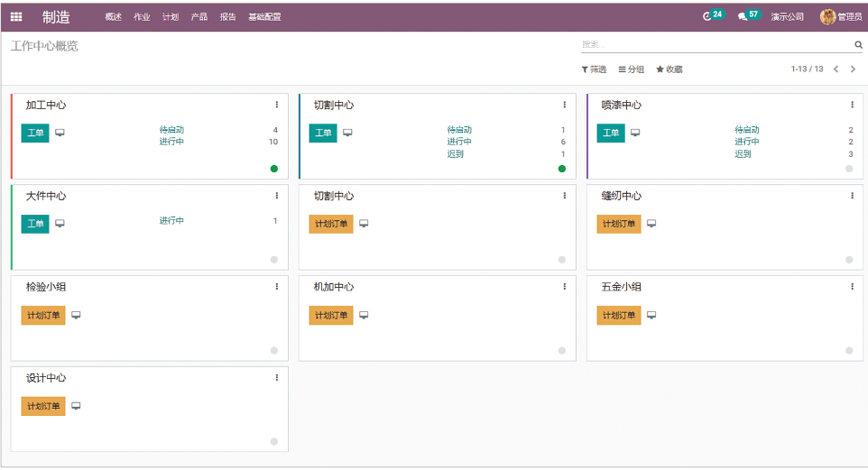Click the 工单 button in 大件中心
The image size is (868, 470).
[35, 224]
